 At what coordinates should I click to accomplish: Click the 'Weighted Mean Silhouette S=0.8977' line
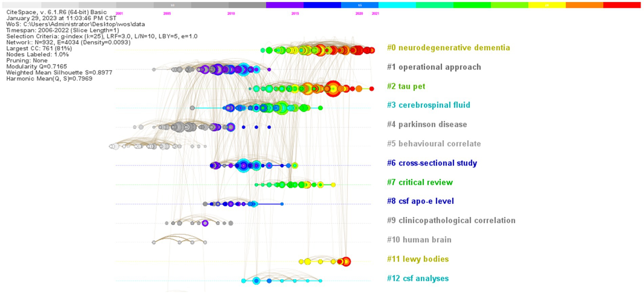[x=59, y=72]
